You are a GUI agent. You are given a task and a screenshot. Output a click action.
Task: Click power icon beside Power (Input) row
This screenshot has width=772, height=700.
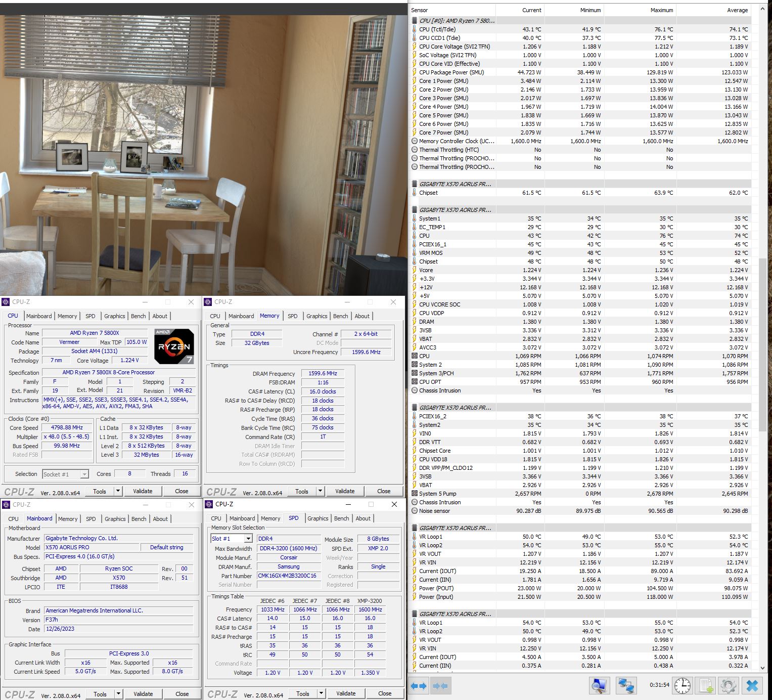(415, 597)
